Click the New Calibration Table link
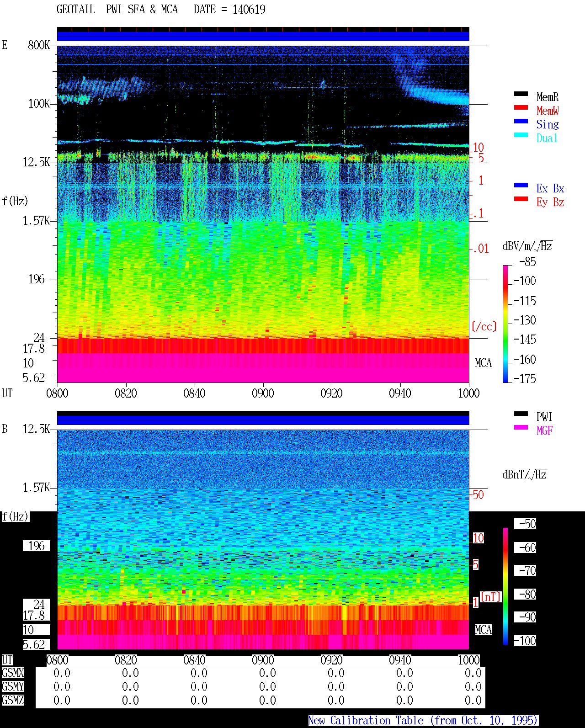 [423, 721]
